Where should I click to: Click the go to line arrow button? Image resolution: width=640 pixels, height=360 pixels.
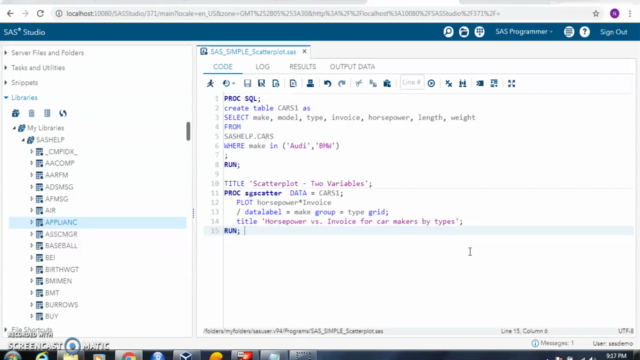click(431, 83)
